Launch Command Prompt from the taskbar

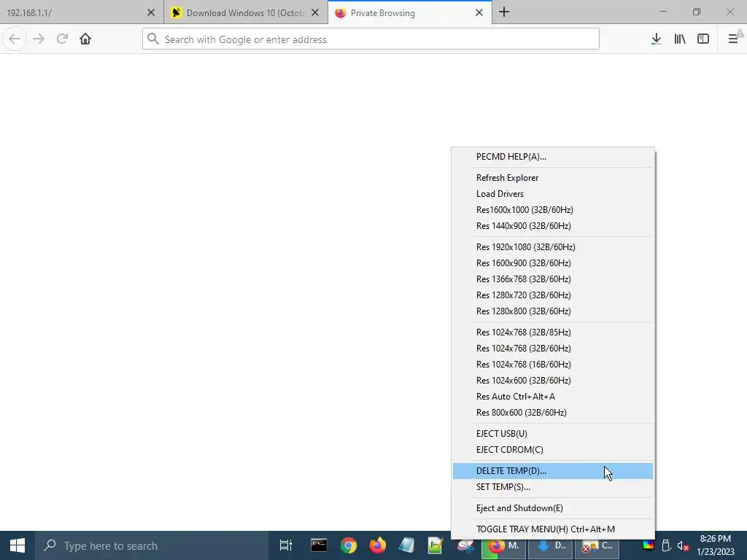point(319,545)
